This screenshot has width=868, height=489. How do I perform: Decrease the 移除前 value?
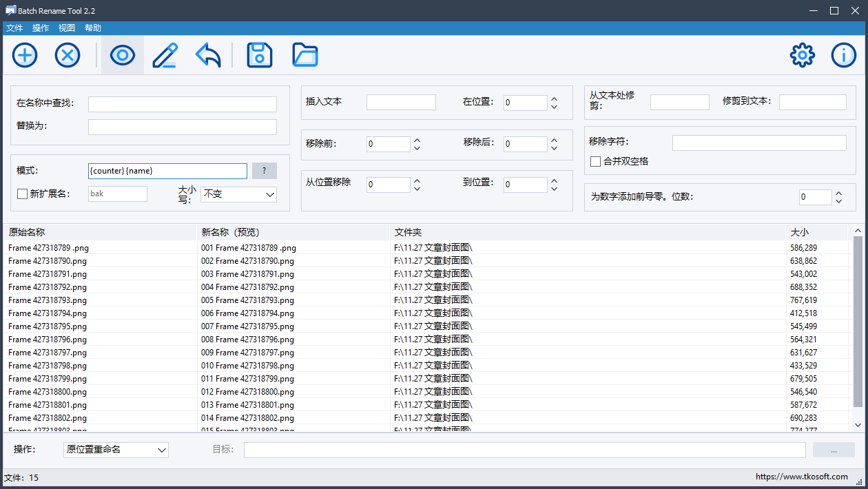pos(417,148)
